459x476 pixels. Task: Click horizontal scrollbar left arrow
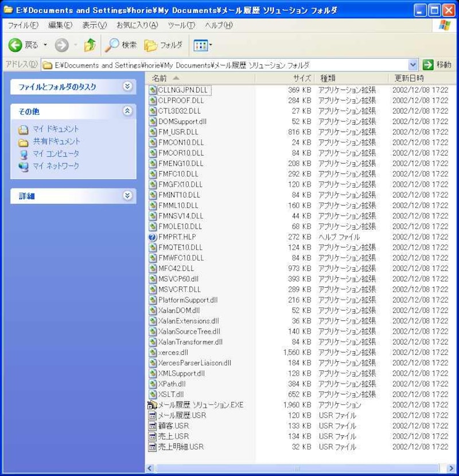coord(149,469)
